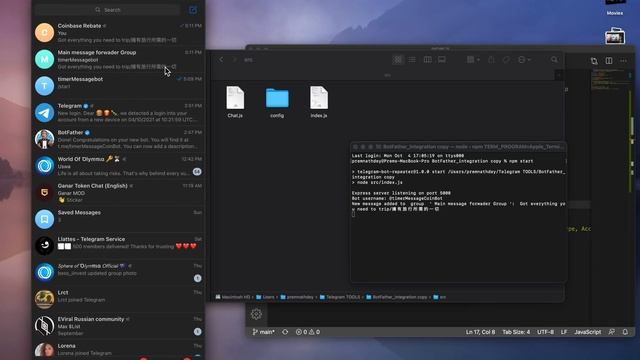Click the src folder in the path bar

(440, 297)
